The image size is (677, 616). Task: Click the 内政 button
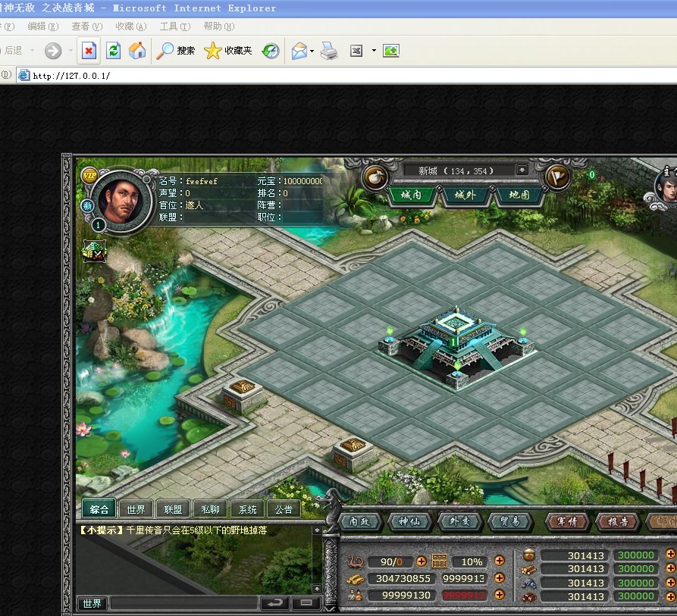point(359,522)
